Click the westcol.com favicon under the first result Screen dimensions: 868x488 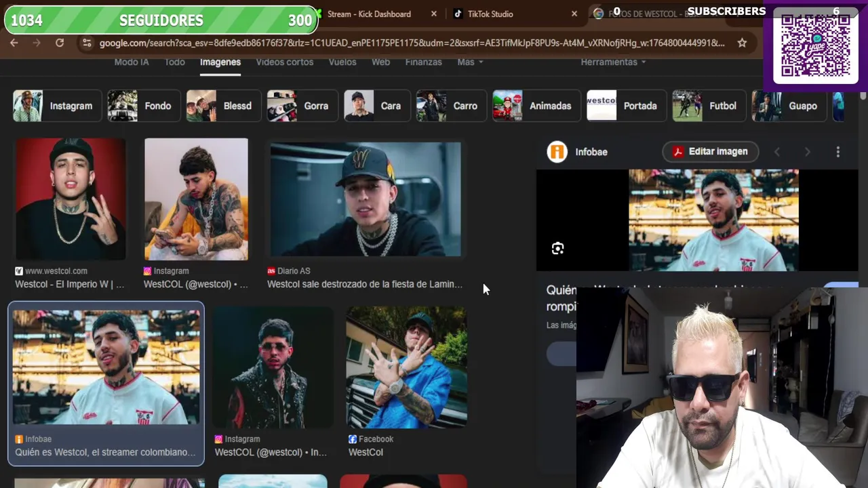tap(19, 270)
